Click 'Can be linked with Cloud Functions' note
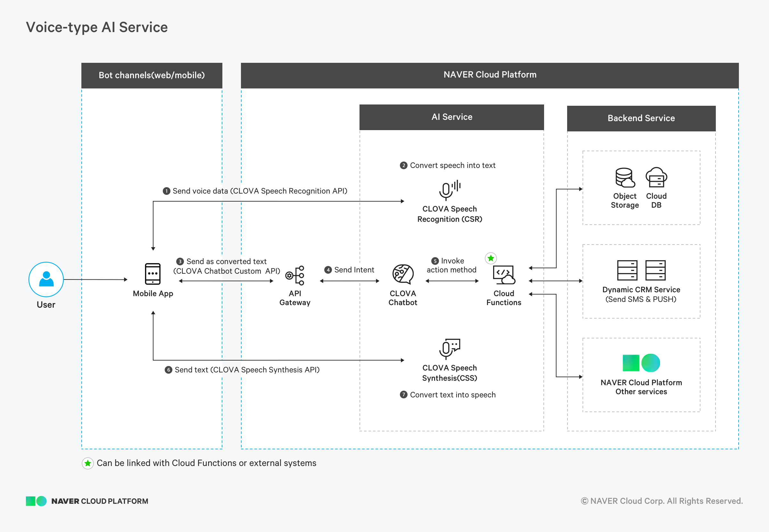The width and height of the screenshot is (769, 532). (206, 463)
